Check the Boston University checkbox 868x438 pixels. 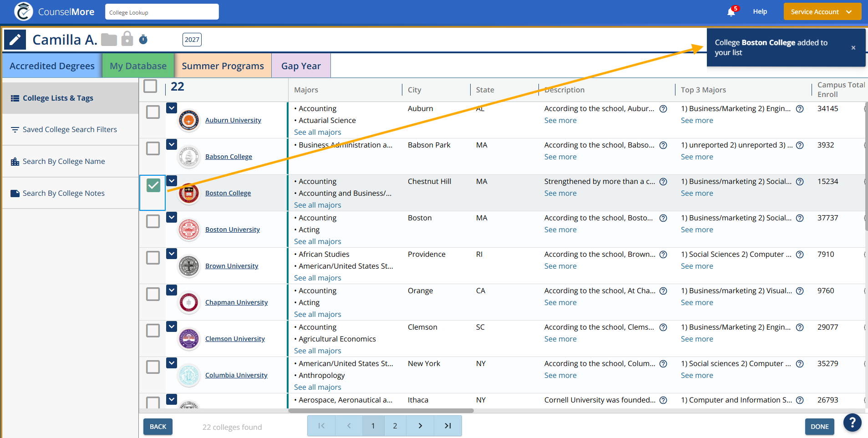click(x=153, y=221)
